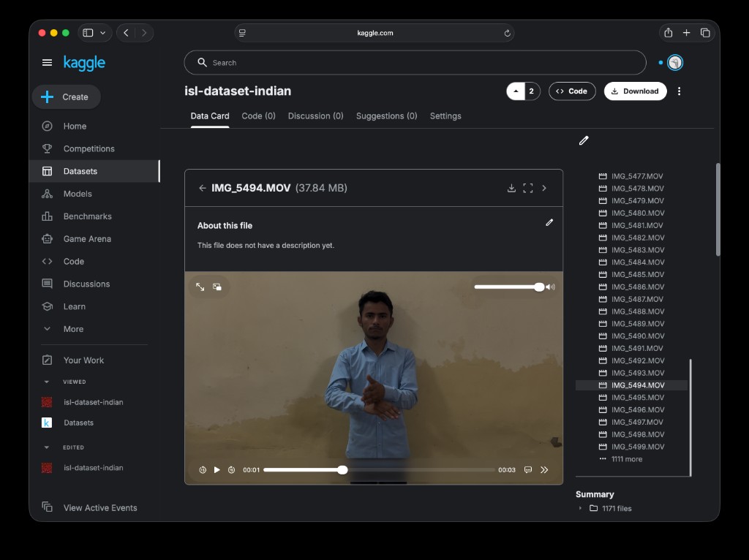Viewport: 749px width, 560px height.
Task: Adjust the video volume slider
Action: pyautogui.click(x=509, y=287)
